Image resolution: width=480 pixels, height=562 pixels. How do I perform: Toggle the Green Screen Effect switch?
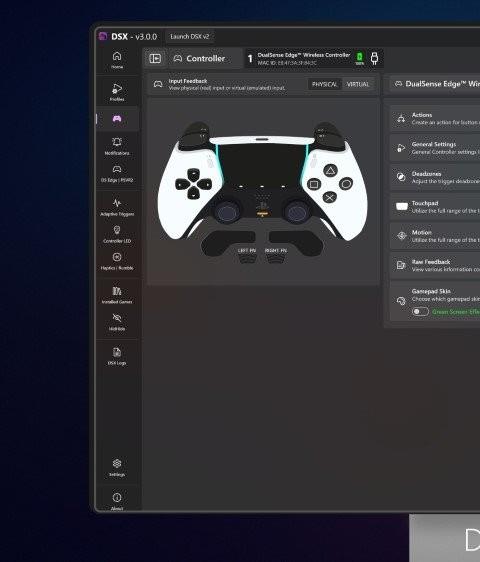(420, 311)
